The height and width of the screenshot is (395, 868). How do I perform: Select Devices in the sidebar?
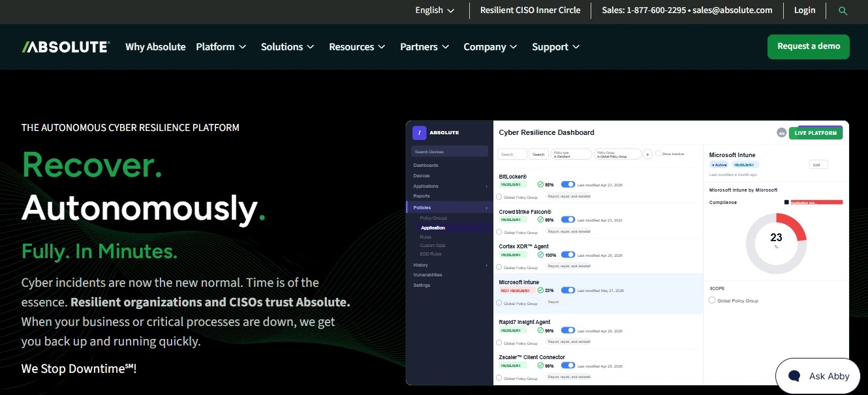pyautogui.click(x=422, y=176)
